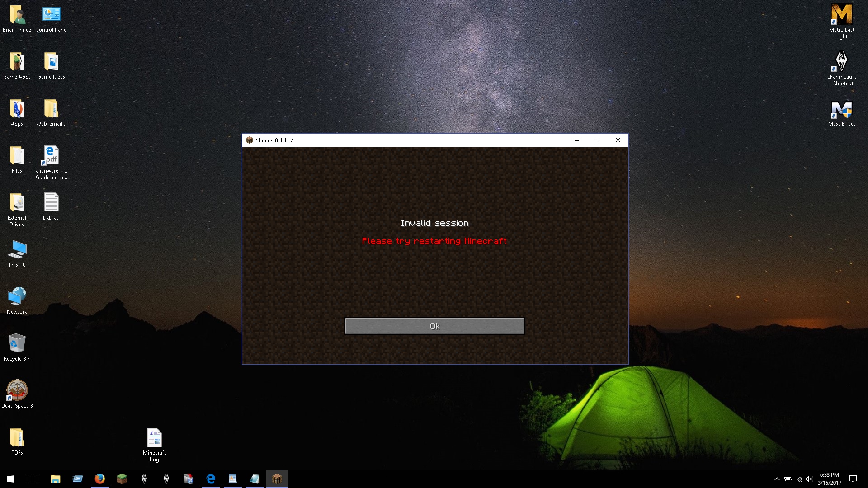868x488 pixels.
Task: Open the Action Center notifications
Action: 853,479
